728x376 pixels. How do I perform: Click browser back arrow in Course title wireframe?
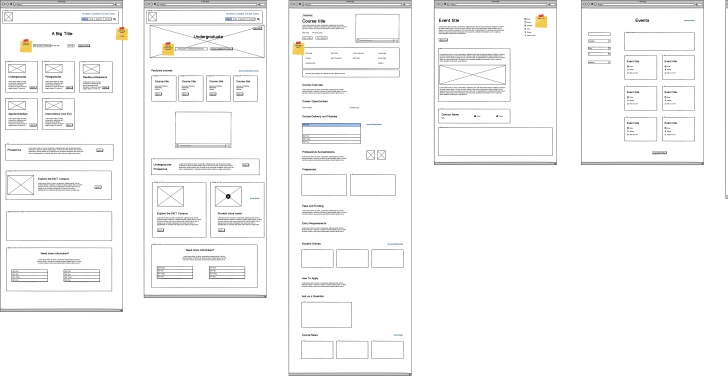tap(292, 4)
